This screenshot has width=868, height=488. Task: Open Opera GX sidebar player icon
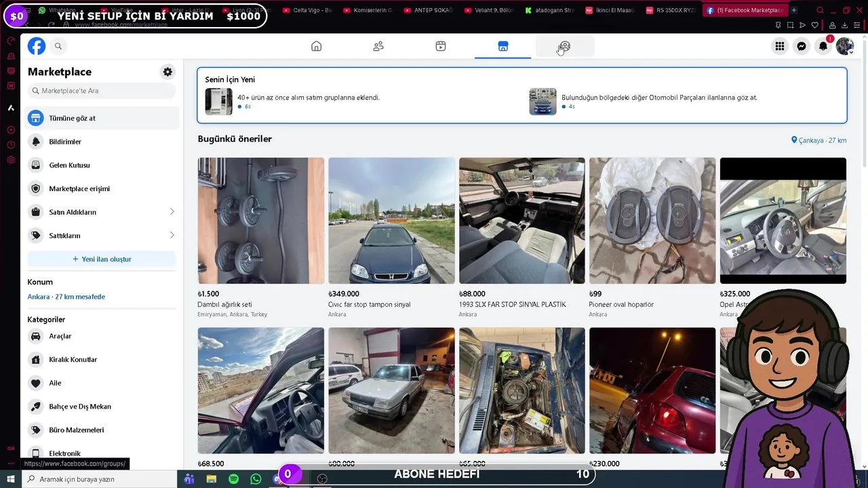click(11, 130)
